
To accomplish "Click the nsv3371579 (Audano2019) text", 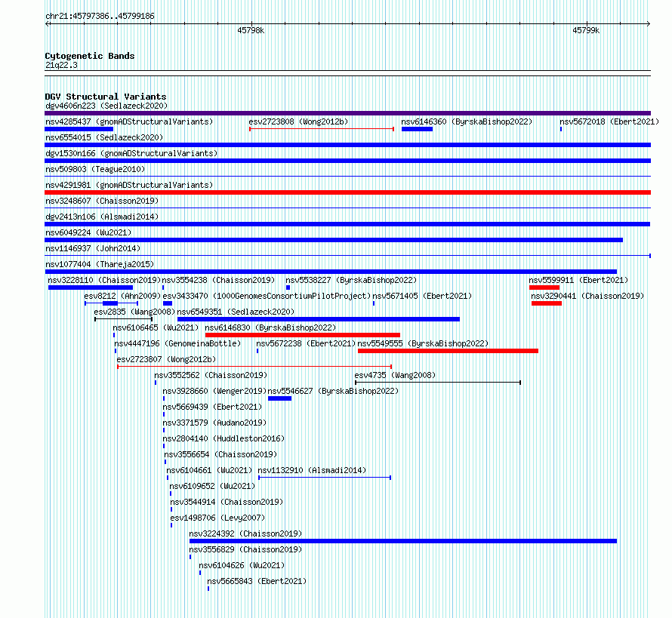I will [x=214, y=423].
